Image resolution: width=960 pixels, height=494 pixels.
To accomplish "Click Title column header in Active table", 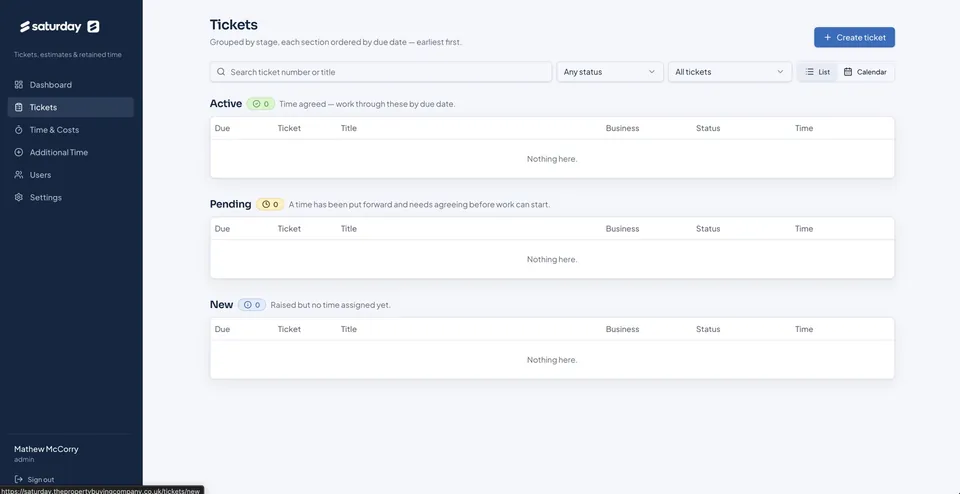I will pos(348,128).
